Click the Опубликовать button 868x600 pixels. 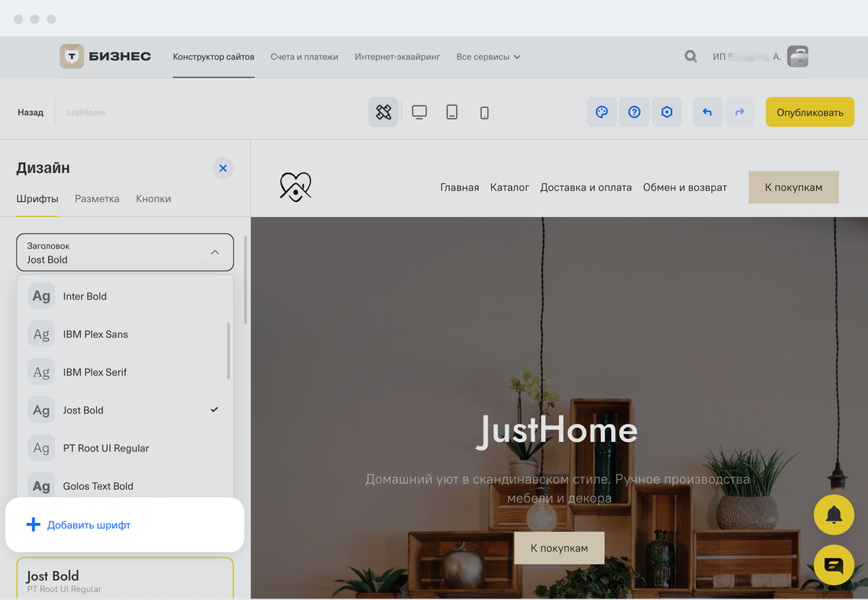coord(809,112)
